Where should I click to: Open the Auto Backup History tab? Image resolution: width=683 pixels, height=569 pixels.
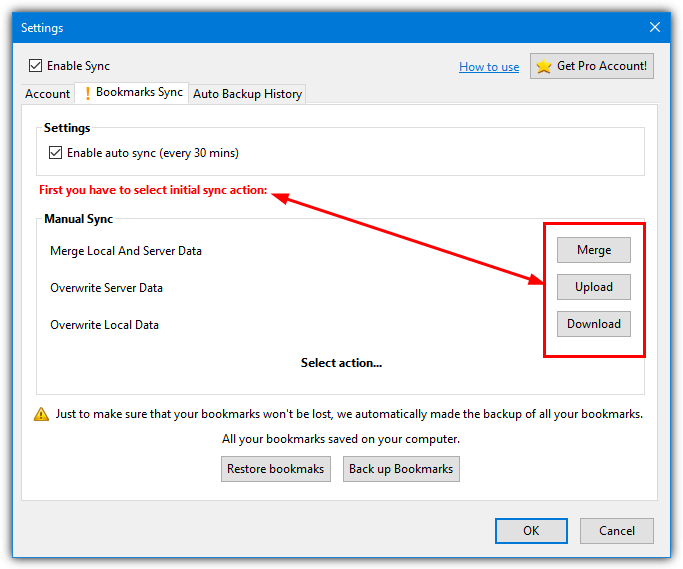click(x=247, y=94)
